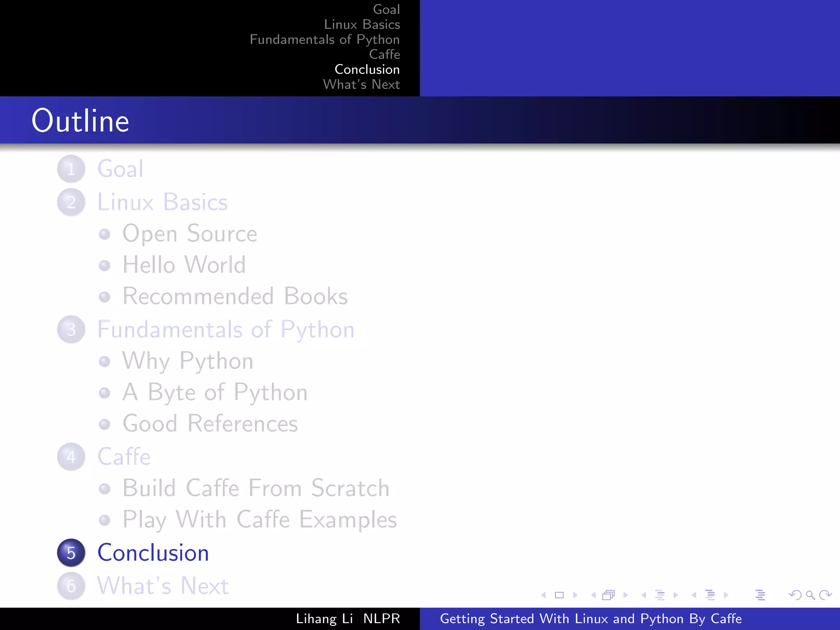This screenshot has height=630, width=840.
Task: Go to previous section arrow
Action: (694, 595)
